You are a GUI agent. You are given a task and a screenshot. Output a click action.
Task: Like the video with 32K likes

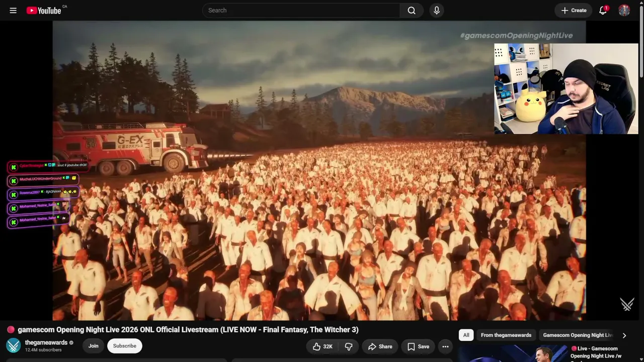point(322,346)
